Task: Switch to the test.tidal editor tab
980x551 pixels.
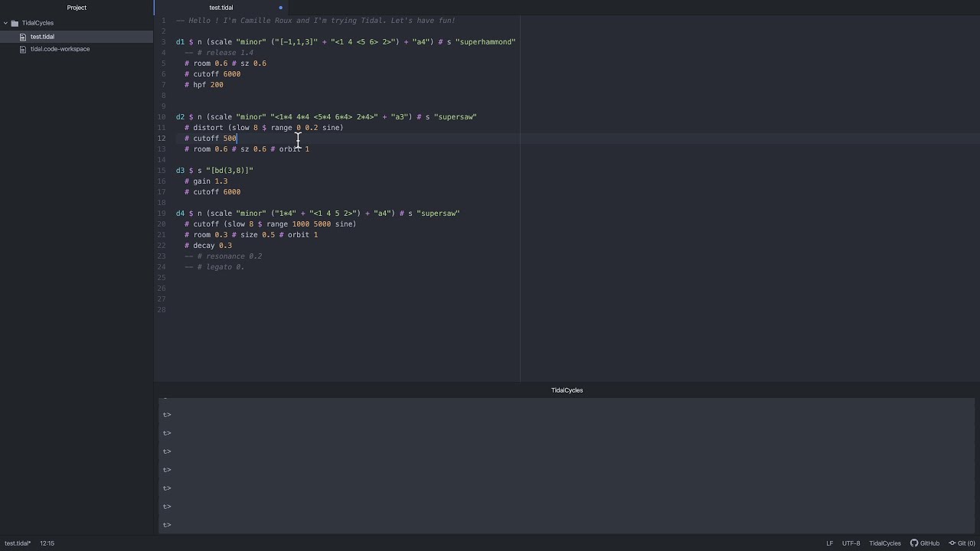Action: pos(221,8)
